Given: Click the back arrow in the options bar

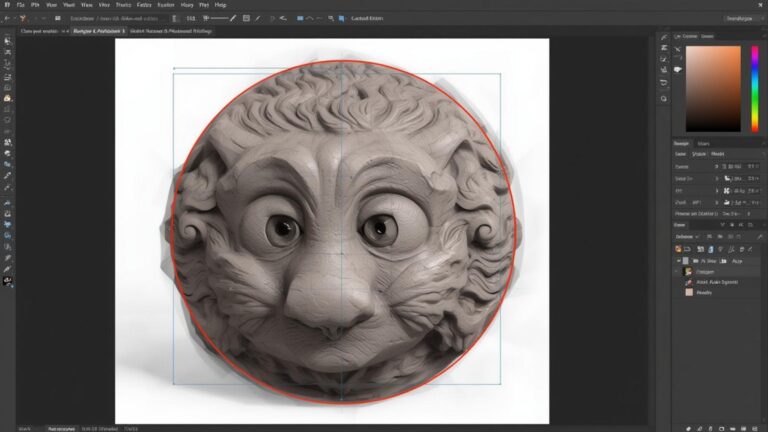Looking at the screenshot, I should pos(7,19).
